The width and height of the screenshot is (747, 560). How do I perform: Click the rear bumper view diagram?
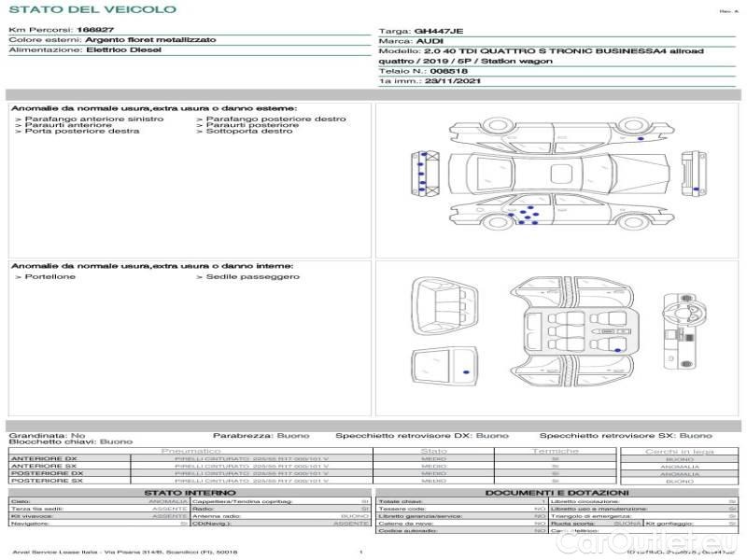coord(694,173)
